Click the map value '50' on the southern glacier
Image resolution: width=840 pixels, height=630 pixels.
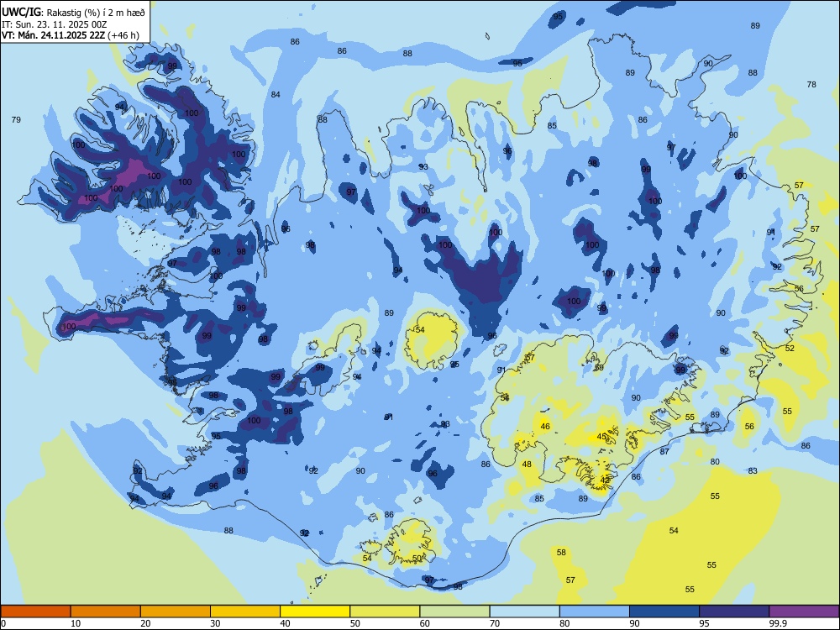[417, 559]
